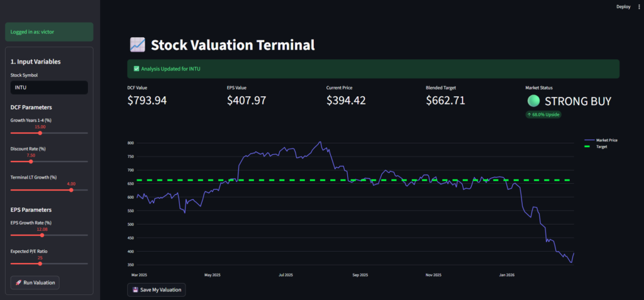Click the chart emoji beside the title

pyautogui.click(x=137, y=45)
